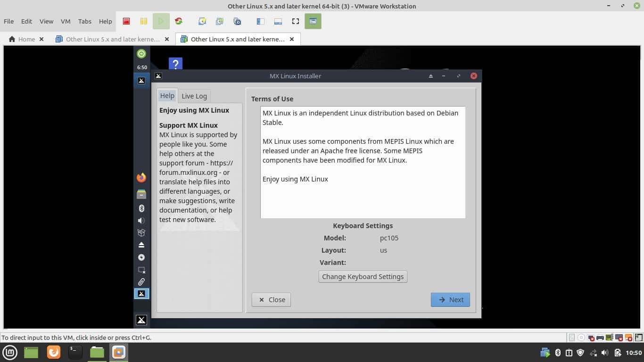
Task: Close the Home tab with its X
Action: click(x=41, y=39)
